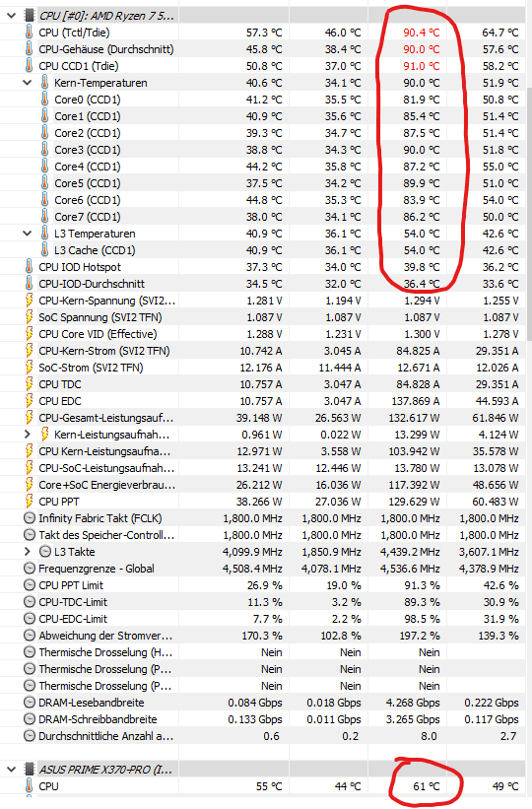This screenshot has height=809, width=532.
Task: Click the circle icon of DRAM-Lesebandbreite
Action: (30, 703)
